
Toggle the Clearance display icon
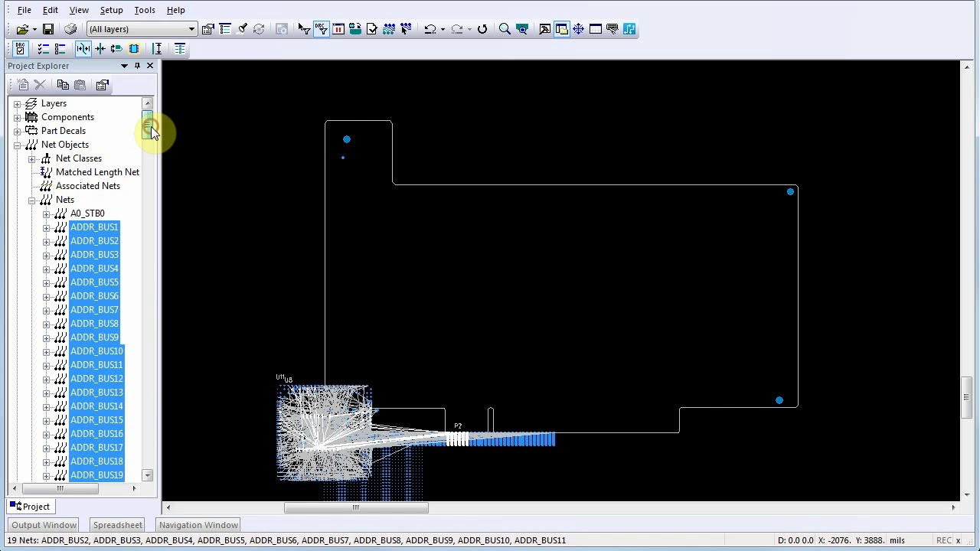pyautogui.click(x=83, y=49)
